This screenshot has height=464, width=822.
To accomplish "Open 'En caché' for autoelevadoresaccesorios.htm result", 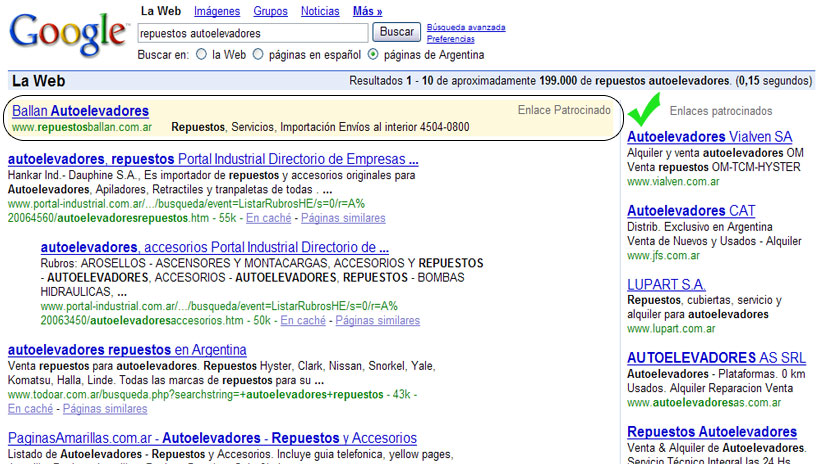I will 303,320.
